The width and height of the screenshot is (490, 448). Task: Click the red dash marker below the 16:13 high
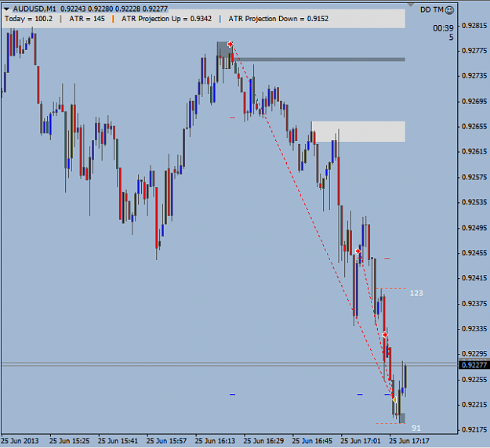pyautogui.click(x=232, y=117)
